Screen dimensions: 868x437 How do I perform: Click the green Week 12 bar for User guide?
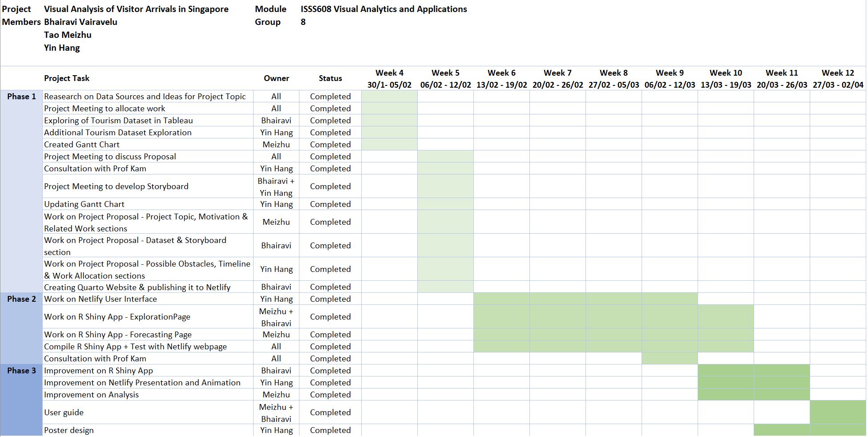837,413
